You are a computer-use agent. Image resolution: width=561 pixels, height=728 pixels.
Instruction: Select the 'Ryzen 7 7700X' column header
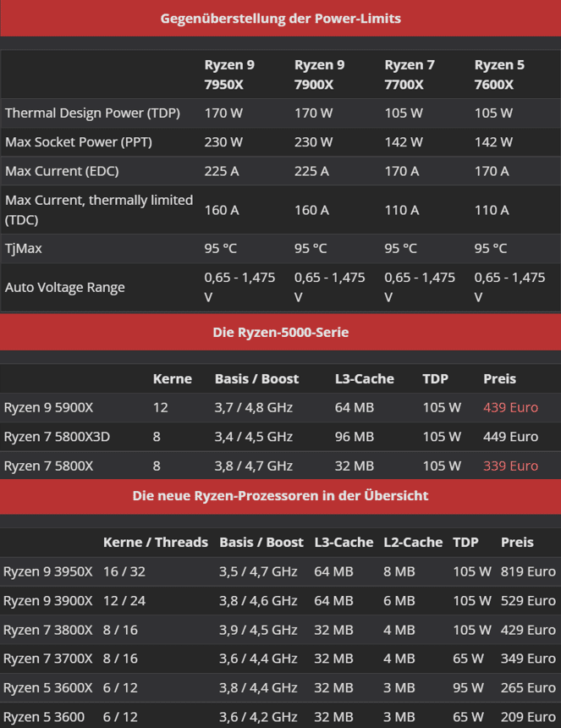pos(410,74)
